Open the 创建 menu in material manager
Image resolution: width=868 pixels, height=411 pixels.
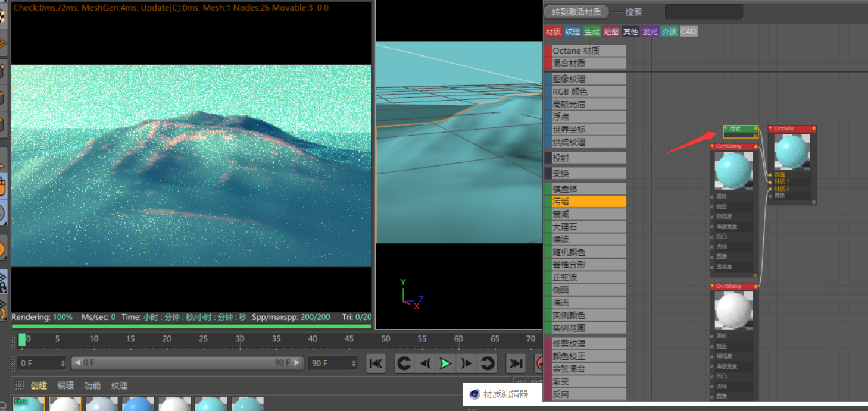(38, 385)
